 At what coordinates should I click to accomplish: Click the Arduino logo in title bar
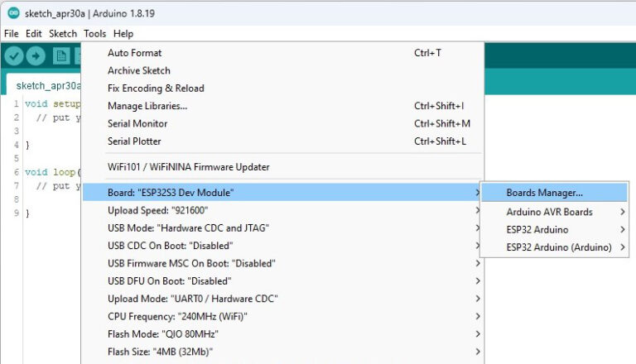(12, 12)
